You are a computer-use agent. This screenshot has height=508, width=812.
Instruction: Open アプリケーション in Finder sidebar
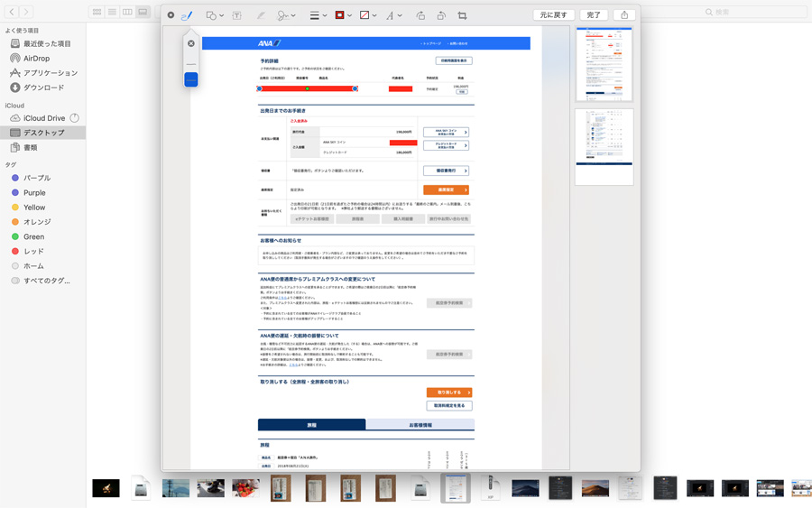(43, 73)
